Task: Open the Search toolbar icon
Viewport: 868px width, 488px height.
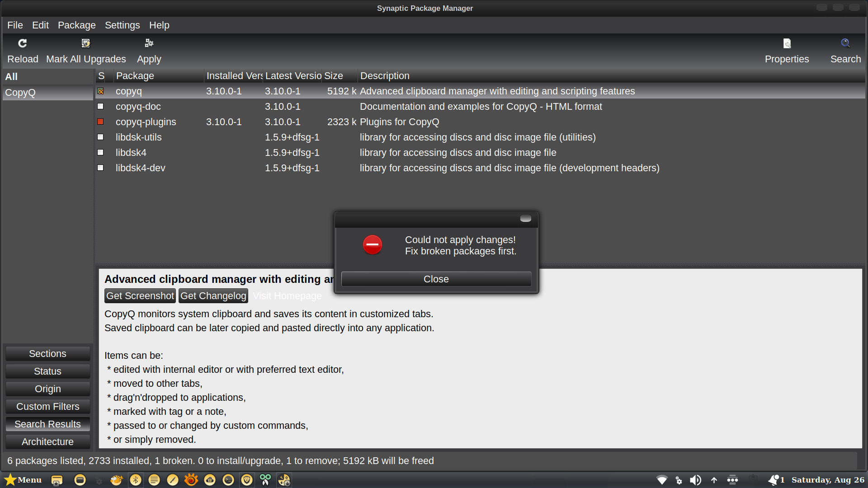Action: (x=845, y=43)
